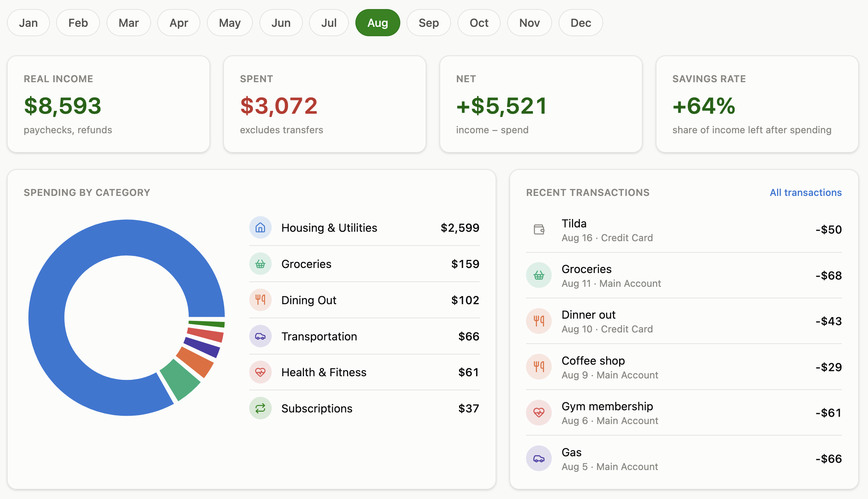
Task: Click the Tilda transaction name
Action: coord(574,223)
